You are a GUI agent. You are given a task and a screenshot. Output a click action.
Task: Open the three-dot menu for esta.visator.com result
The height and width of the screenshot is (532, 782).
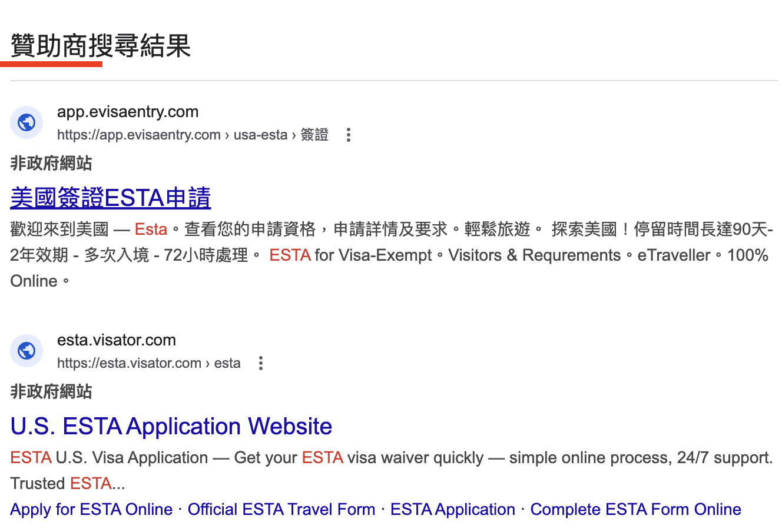click(x=261, y=363)
